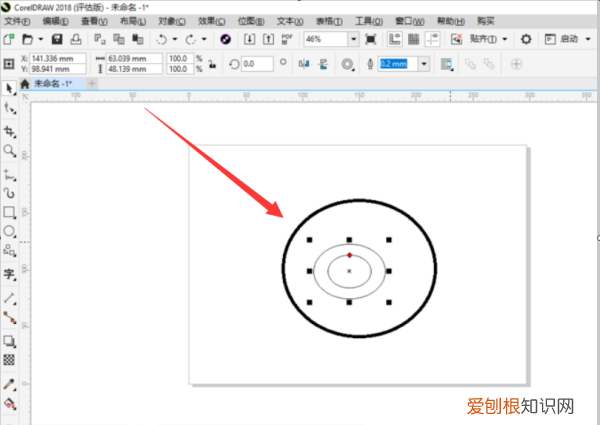This screenshot has height=425, width=600.
Task: Toggle the show grid button
Action: point(412,39)
